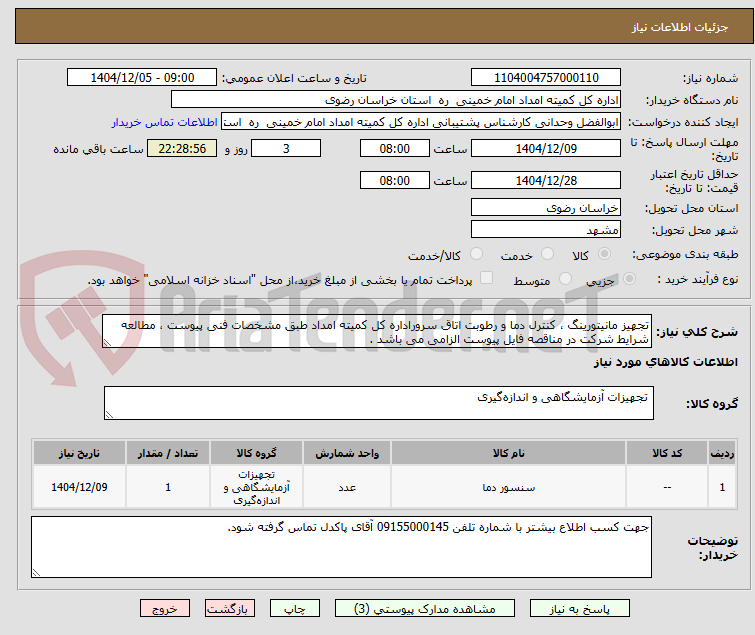This screenshot has width=755, height=635.
Task: Click the 'خروج' exit button
Action: point(165,608)
